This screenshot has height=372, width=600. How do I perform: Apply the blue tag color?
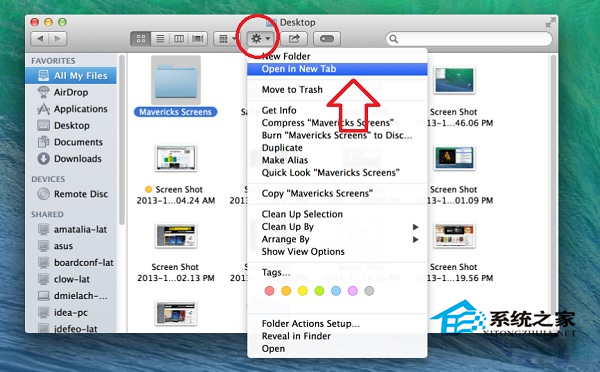pyautogui.click(x=336, y=291)
